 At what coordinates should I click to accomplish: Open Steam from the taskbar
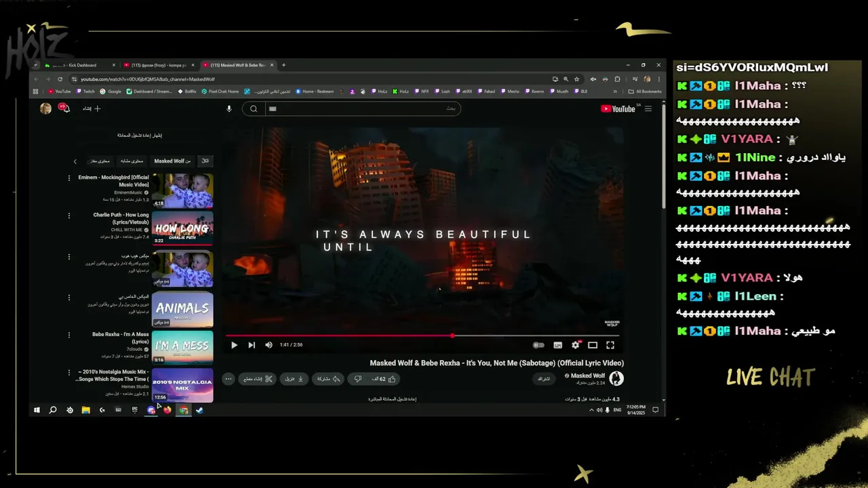pos(200,410)
